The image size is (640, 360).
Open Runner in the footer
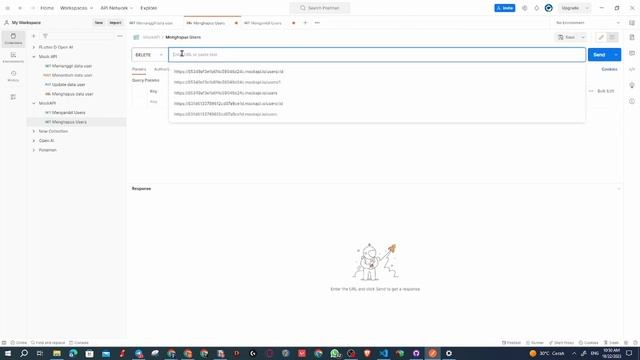(535, 343)
